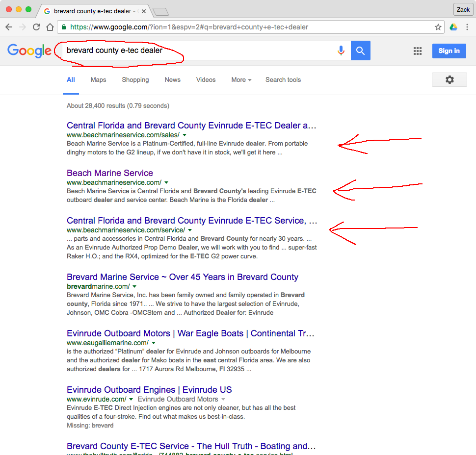Open a new tab
Image resolution: width=476 pixels, height=455 pixels.
(x=160, y=12)
